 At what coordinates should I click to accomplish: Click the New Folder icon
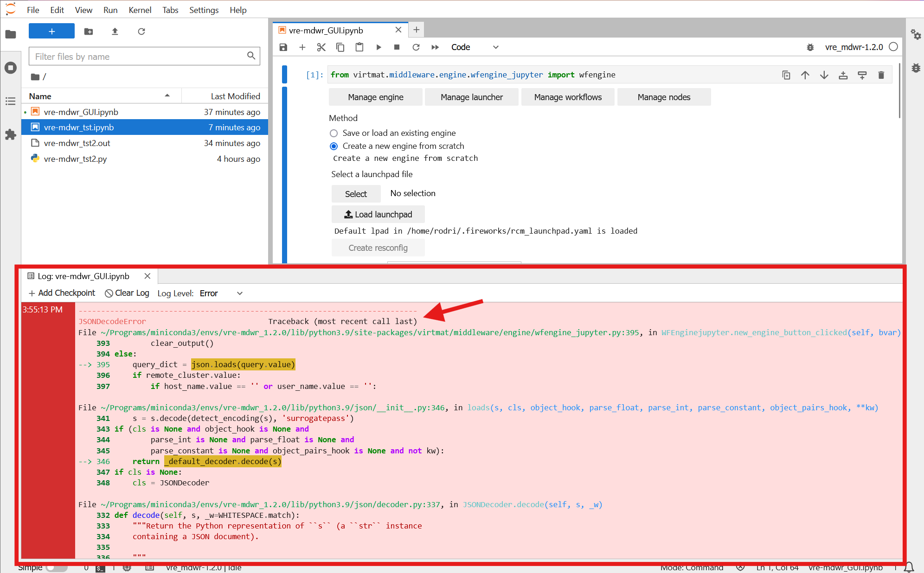tap(88, 31)
